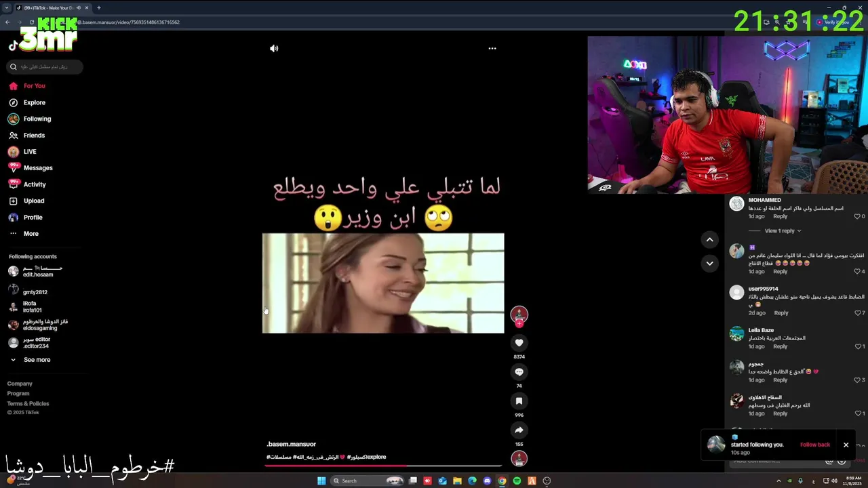Show hidden system tray icons
The height and width of the screenshot is (488, 868).
point(778,481)
